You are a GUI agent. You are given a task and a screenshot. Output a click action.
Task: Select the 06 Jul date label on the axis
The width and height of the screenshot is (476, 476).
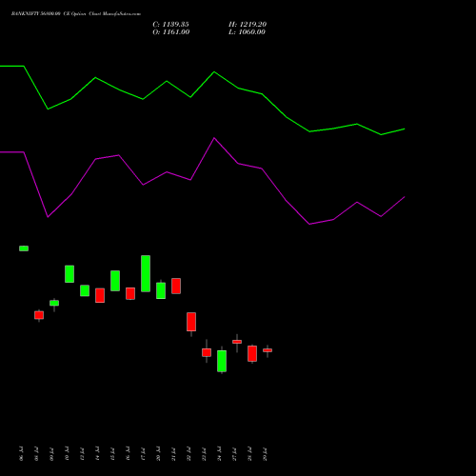click(21, 453)
